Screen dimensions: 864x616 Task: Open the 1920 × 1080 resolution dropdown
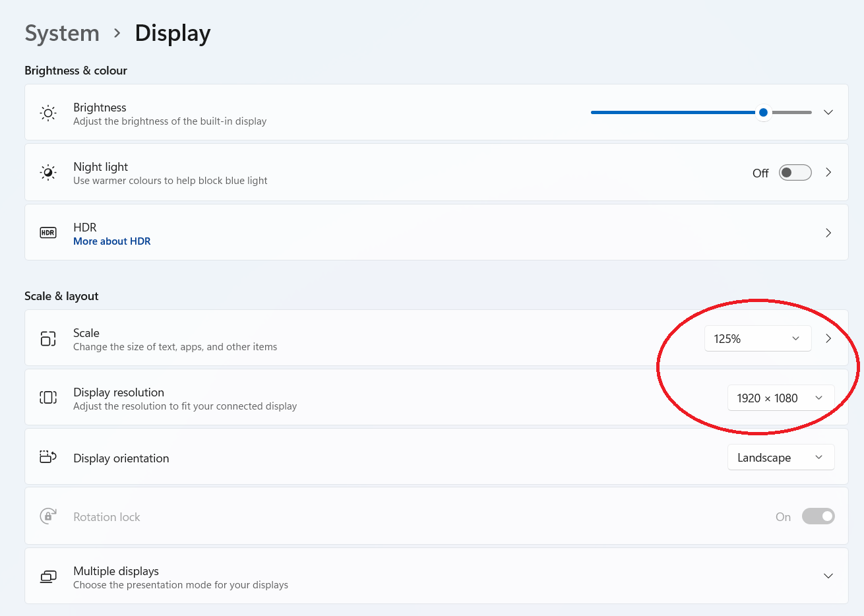pos(781,398)
